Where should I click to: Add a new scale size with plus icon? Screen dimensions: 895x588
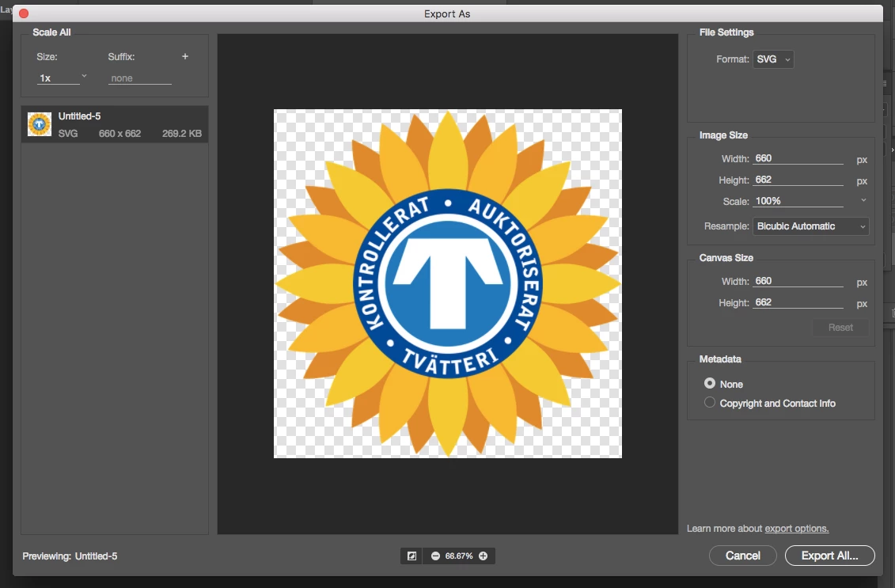tap(185, 56)
